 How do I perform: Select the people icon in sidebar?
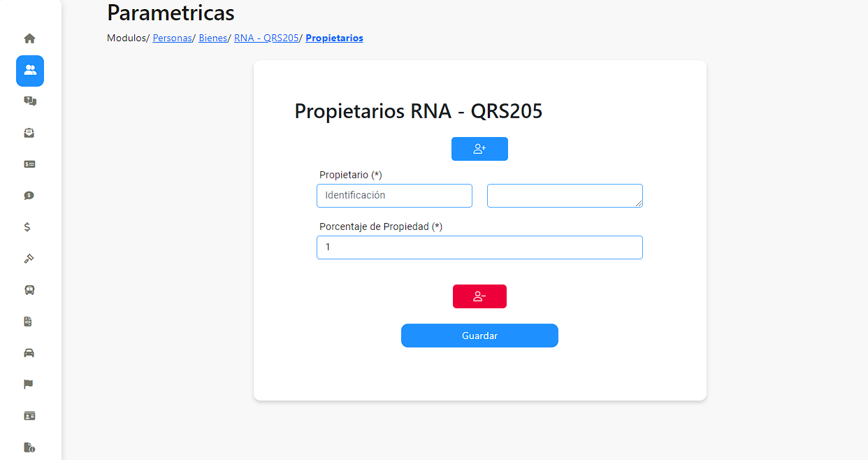(x=30, y=71)
